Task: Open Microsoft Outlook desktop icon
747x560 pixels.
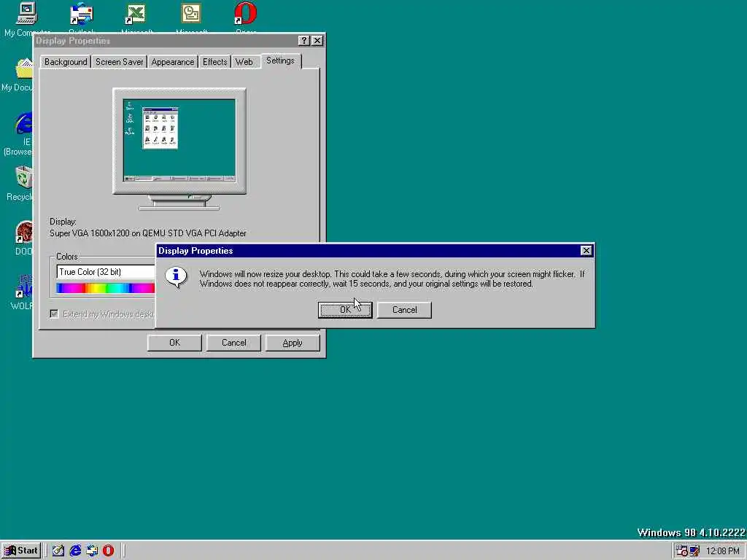Action: point(190,14)
